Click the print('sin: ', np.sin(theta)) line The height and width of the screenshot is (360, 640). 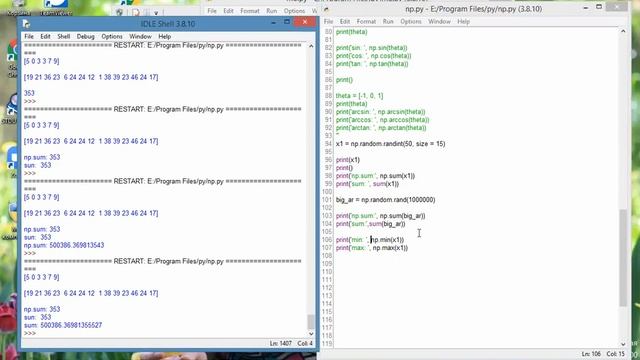[371, 48]
